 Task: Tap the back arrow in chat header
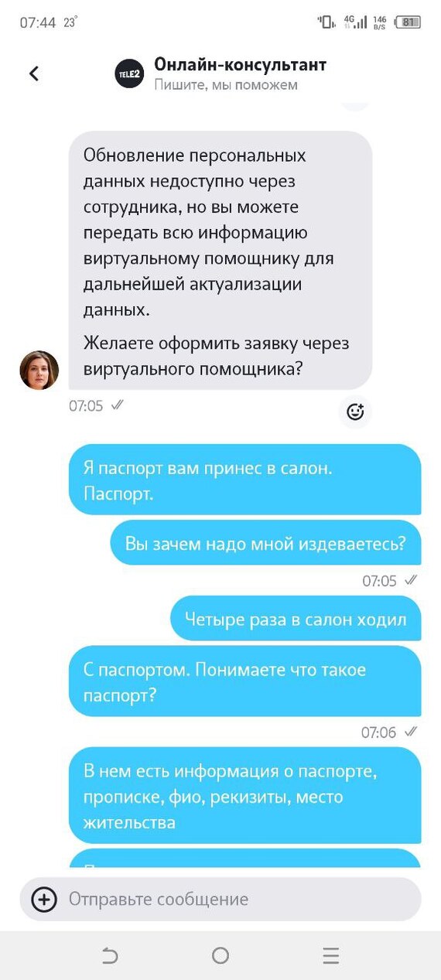(34, 73)
